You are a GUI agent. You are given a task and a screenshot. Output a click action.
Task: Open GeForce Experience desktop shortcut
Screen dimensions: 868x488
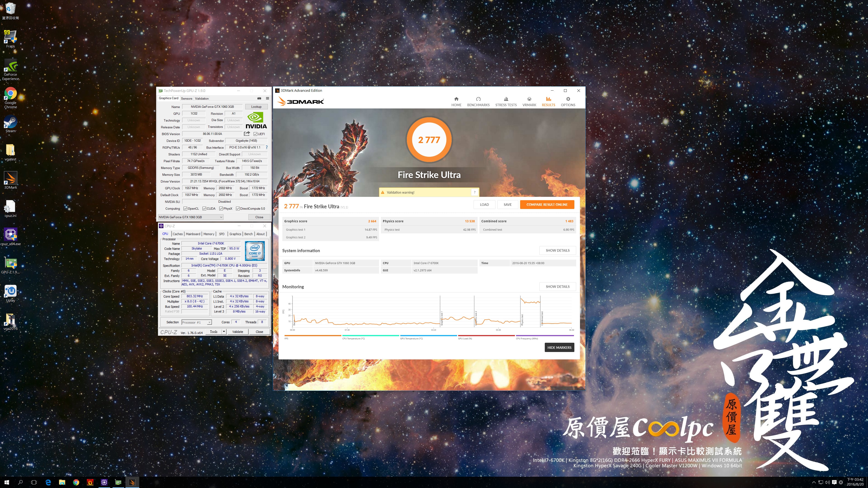click(x=10, y=69)
